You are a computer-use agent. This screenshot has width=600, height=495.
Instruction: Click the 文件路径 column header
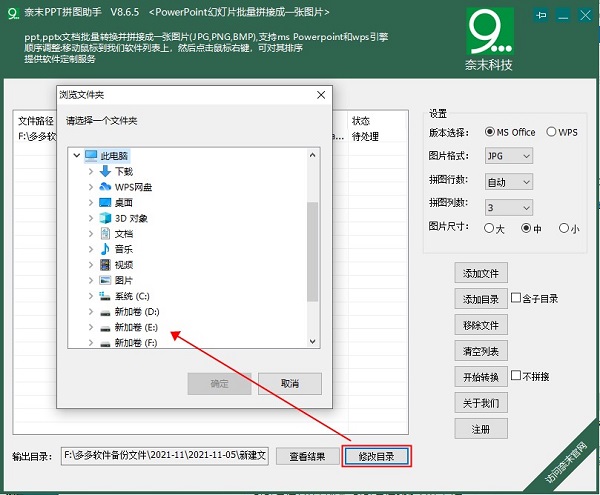[36, 121]
